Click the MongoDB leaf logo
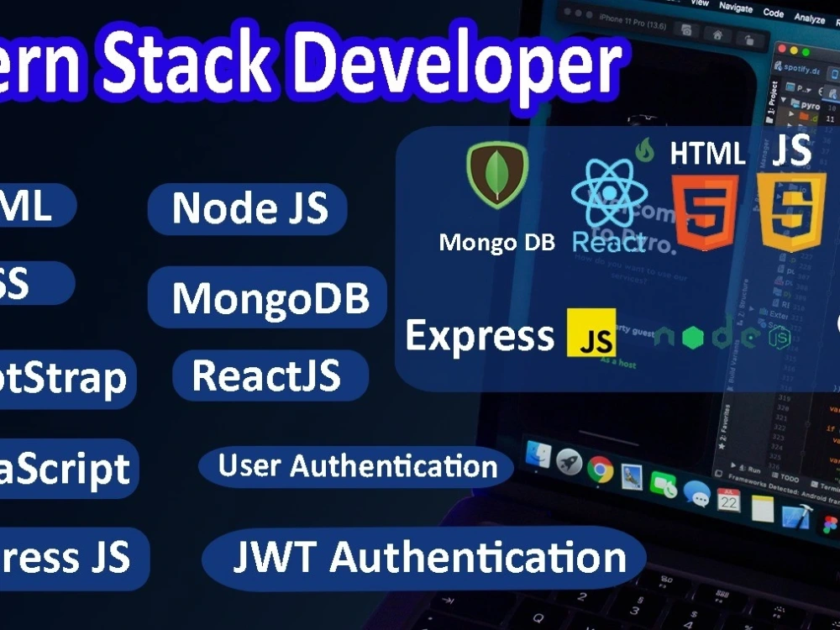Viewport: 840px width, 630px height. (x=499, y=174)
